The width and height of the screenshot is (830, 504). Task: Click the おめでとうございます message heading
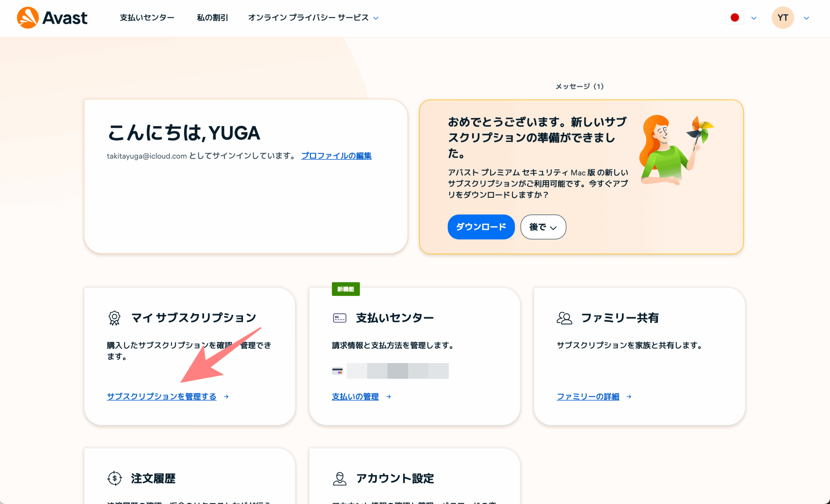pos(537,137)
